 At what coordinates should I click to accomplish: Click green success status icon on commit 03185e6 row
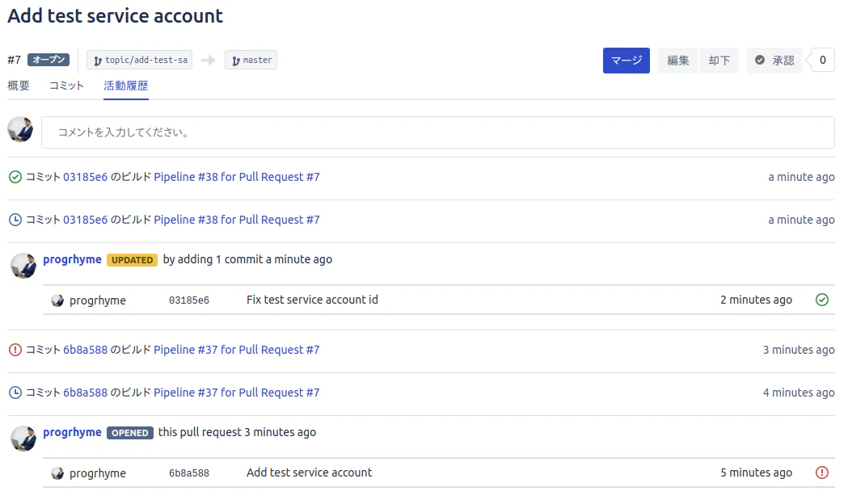822,300
